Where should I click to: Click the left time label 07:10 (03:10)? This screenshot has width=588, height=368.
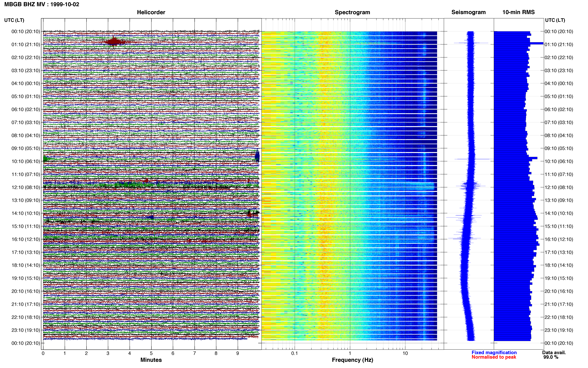26,122
